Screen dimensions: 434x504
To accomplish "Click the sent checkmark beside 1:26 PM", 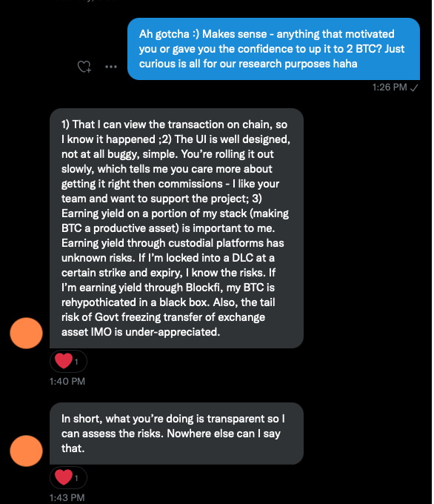I will pos(415,87).
